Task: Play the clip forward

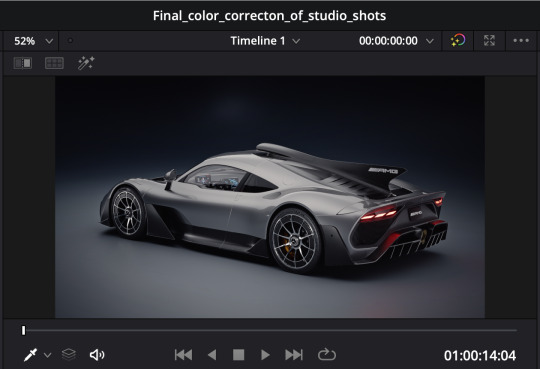Action: 265,355
